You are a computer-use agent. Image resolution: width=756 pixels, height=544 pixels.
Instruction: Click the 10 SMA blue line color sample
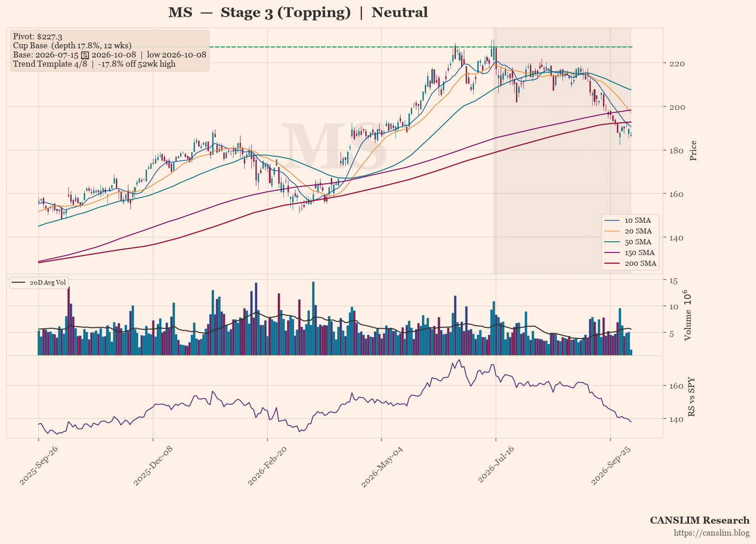612,220
